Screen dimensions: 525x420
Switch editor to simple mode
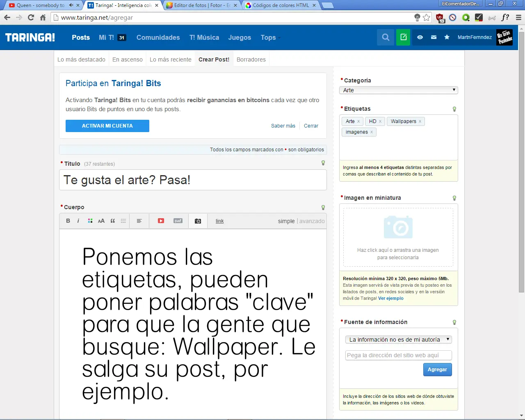pos(286,221)
